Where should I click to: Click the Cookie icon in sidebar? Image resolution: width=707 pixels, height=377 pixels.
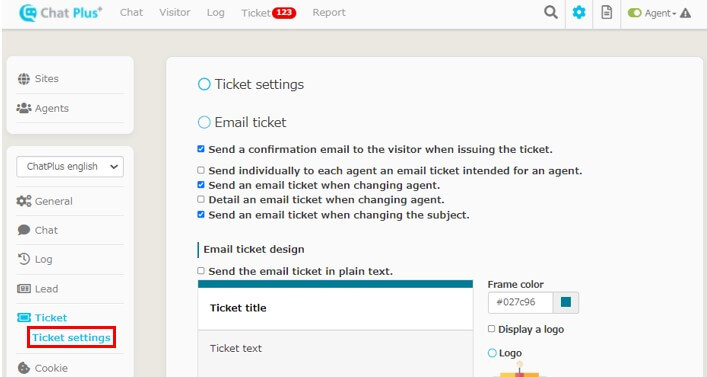tap(23, 368)
